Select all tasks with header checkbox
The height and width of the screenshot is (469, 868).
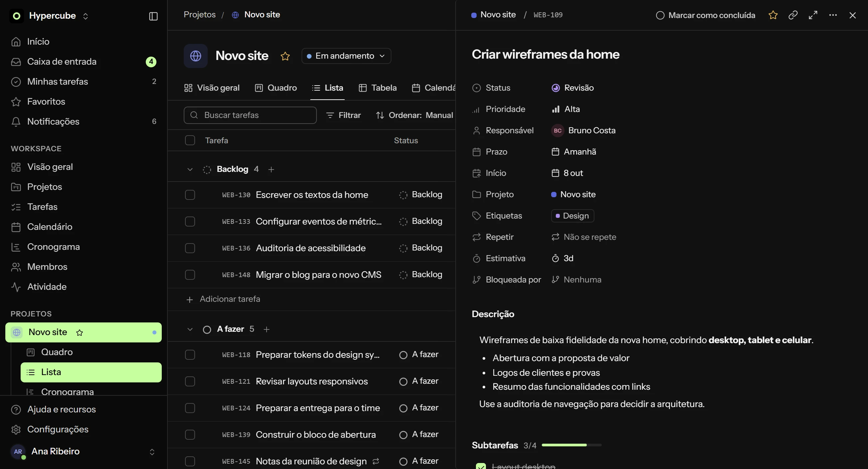(x=190, y=140)
